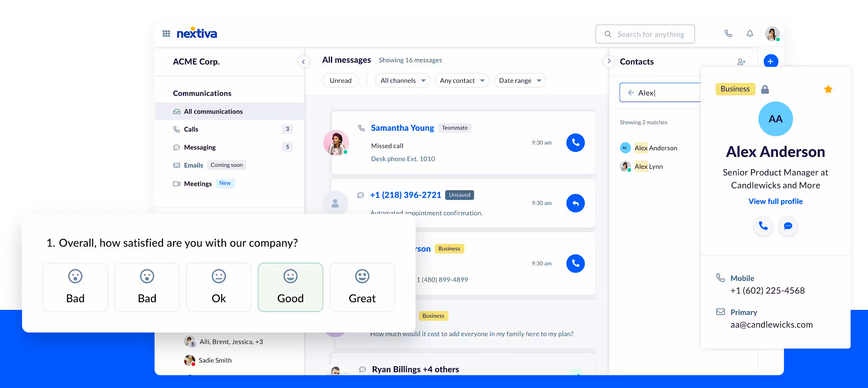Open the All channels dropdown
Viewport: 868px width, 388px height.
tap(402, 81)
